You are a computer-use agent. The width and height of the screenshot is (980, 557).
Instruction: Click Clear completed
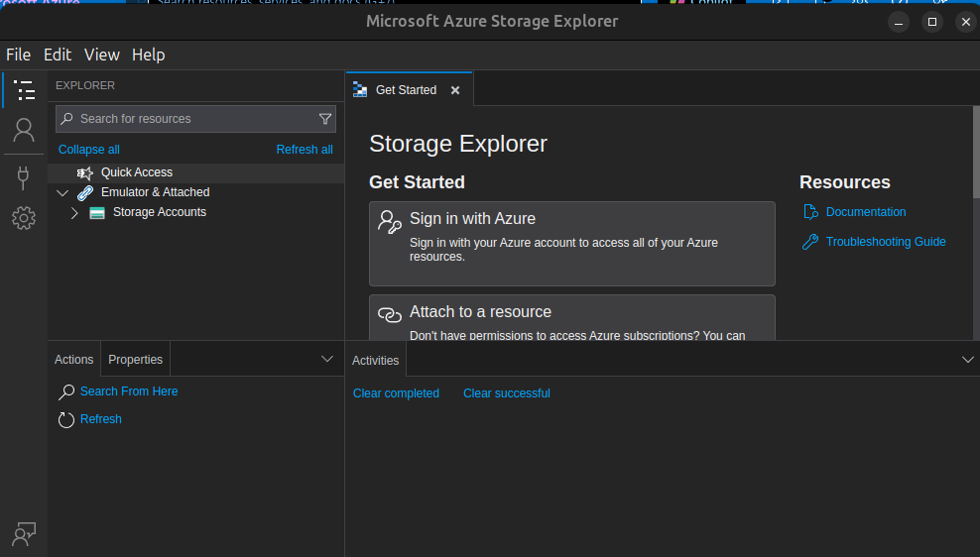396,393
